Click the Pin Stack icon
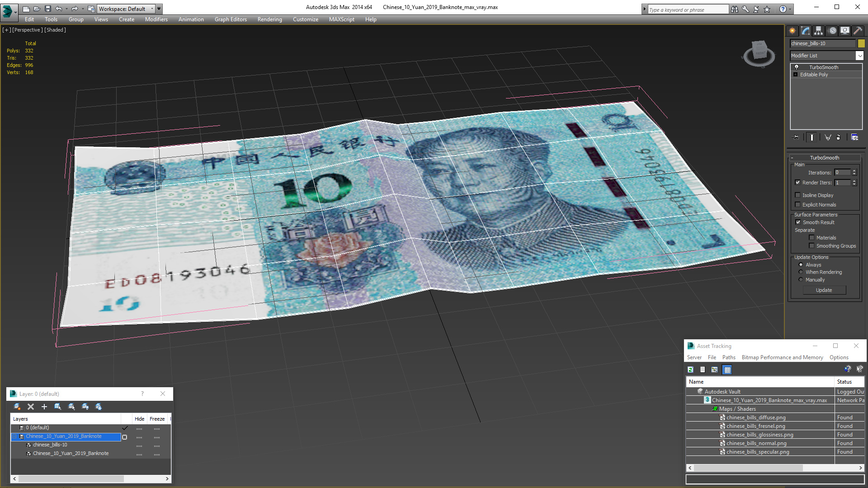Image resolution: width=868 pixels, height=488 pixels. click(x=796, y=137)
